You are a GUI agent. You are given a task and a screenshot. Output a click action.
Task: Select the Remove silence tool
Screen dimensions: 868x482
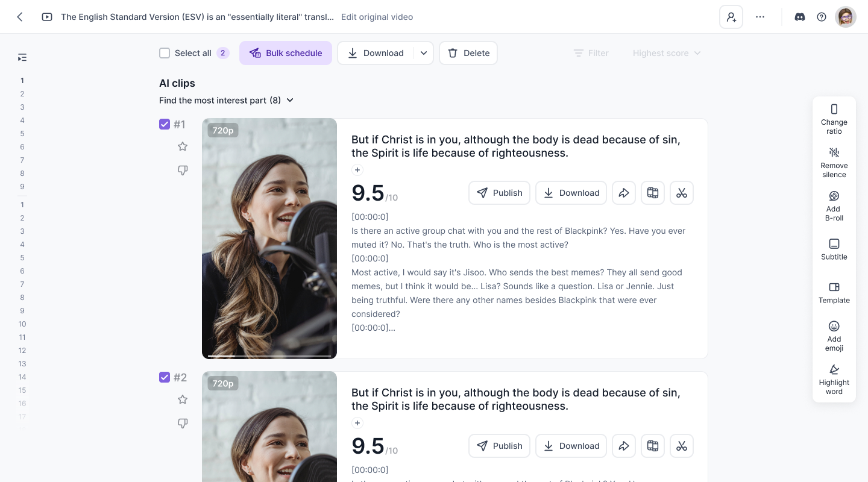click(834, 162)
